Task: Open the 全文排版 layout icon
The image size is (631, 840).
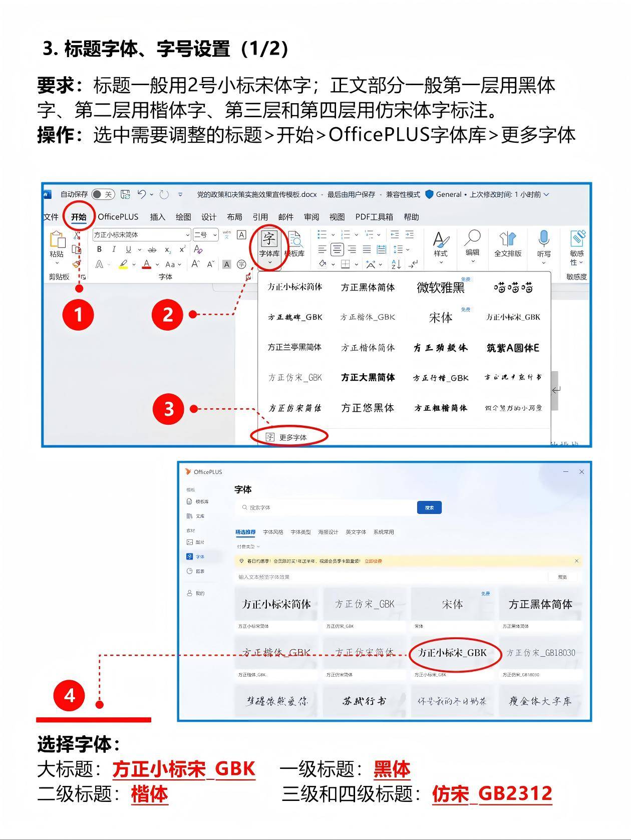Action: pyautogui.click(x=508, y=244)
